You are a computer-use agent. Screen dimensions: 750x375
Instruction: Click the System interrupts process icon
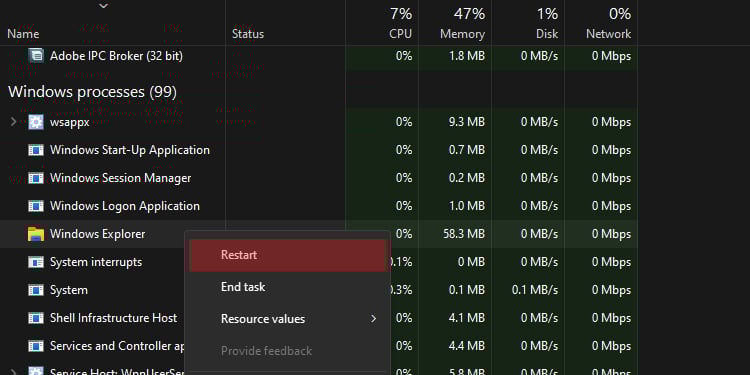pos(36,262)
